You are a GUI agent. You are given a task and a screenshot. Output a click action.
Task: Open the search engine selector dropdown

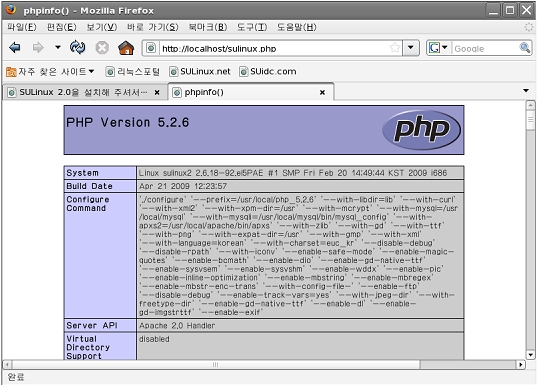click(x=439, y=48)
